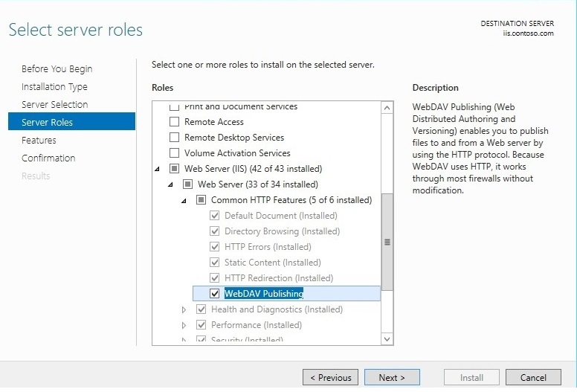Click the iis.contoso.com destination server text
Viewport: 577px width, 392px height.
pyautogui.click(x=528, y=33)
